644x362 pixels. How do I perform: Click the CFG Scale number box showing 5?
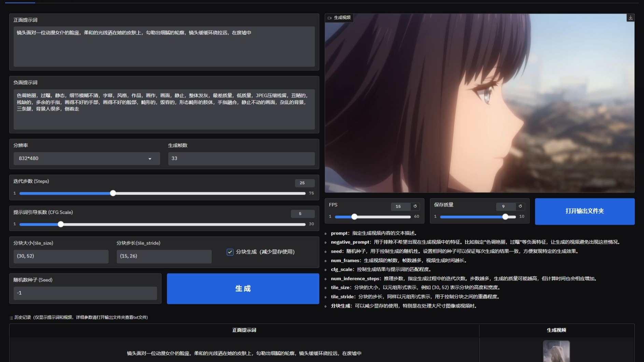point(303,214)
